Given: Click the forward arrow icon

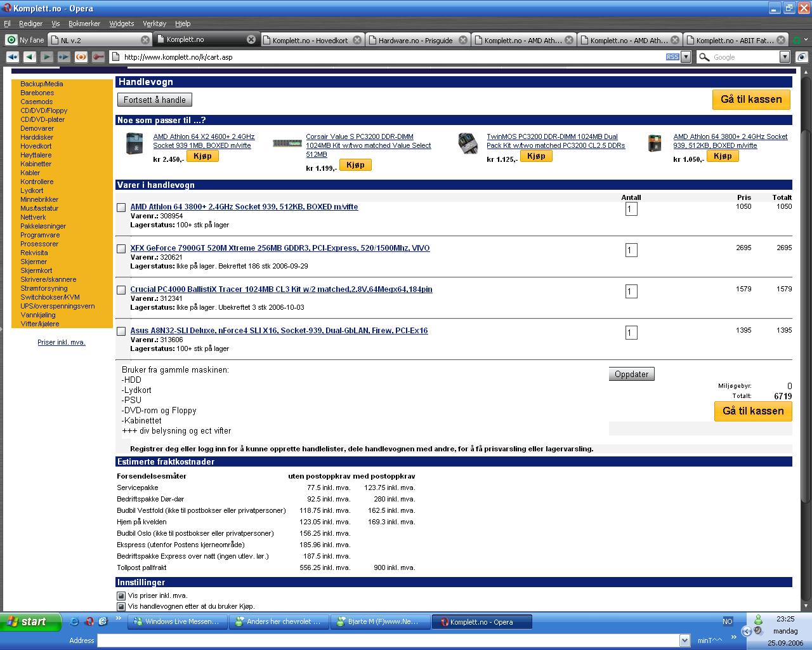Looking at the screenshot, I should (x=46, y=56).
